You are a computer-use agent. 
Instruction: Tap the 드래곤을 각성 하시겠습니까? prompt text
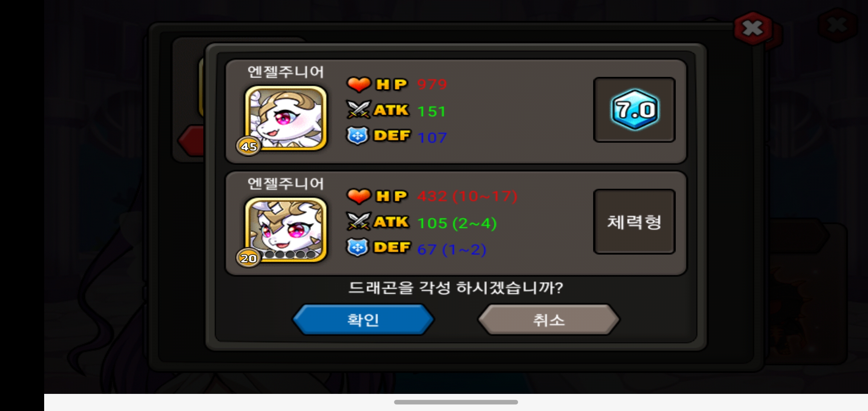click(x=456, y=288)
